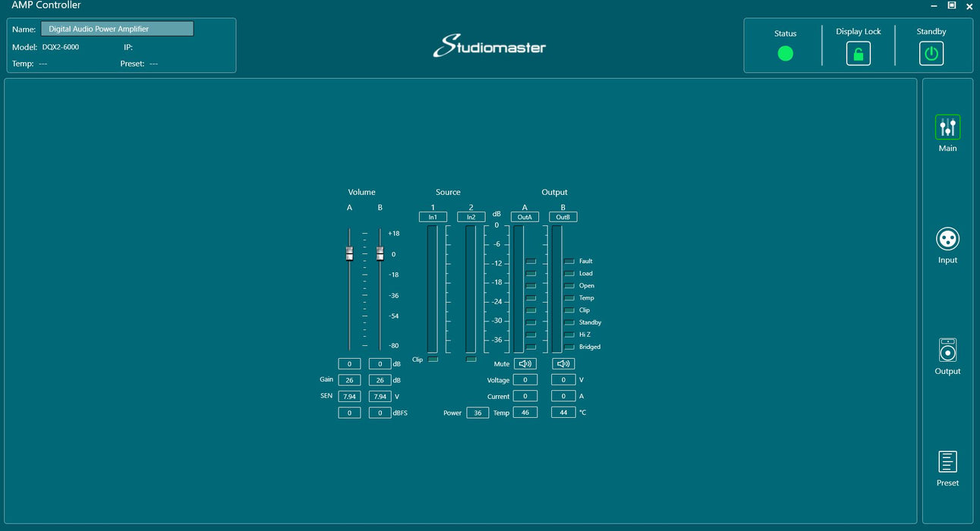The height and width of the screenshot is (531, 980).
Task: Select the OutA output label
Action: click(525, 217)
